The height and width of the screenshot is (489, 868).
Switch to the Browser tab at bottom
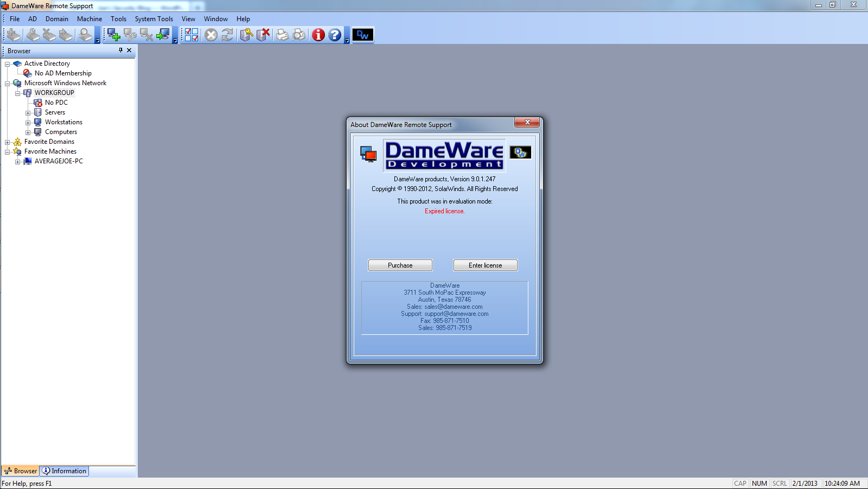[x=21, y=471]
